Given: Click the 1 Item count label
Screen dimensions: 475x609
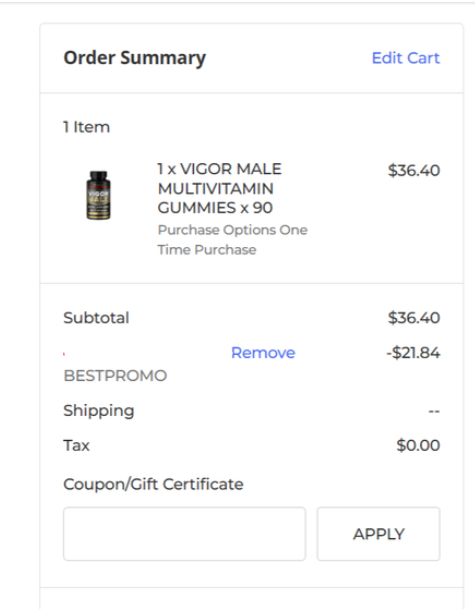Looking at the screenshot, I should click(87, 127).
